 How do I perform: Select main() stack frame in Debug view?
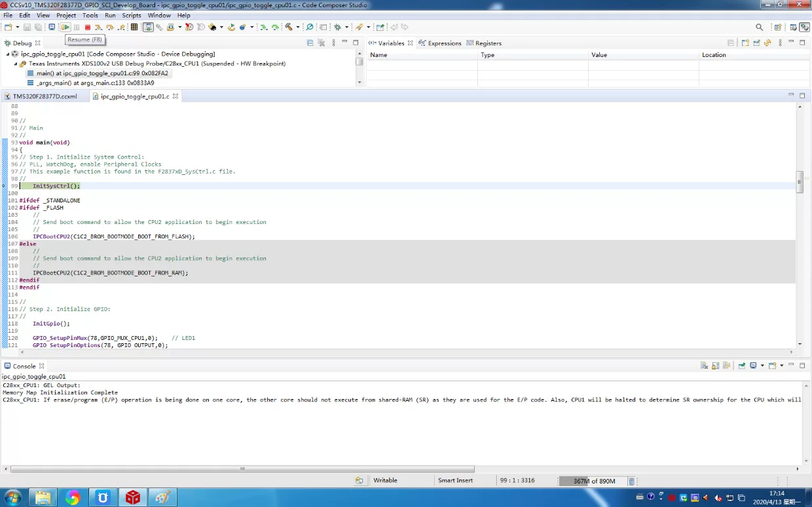[102, 73]
